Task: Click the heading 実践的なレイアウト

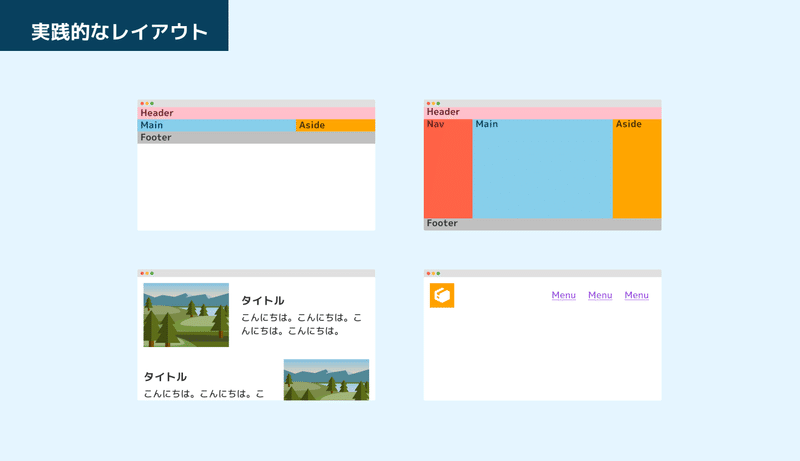Action: [119, 32]
